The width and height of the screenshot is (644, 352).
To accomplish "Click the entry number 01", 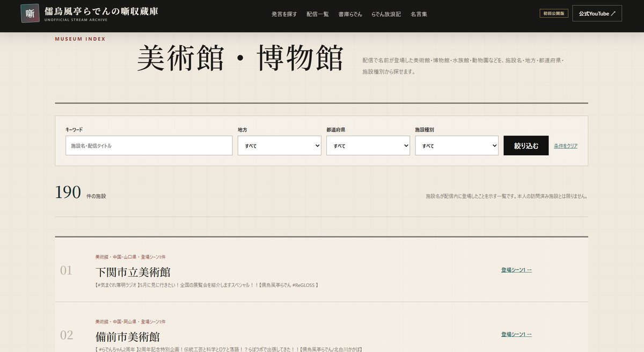I will (66, 270).
